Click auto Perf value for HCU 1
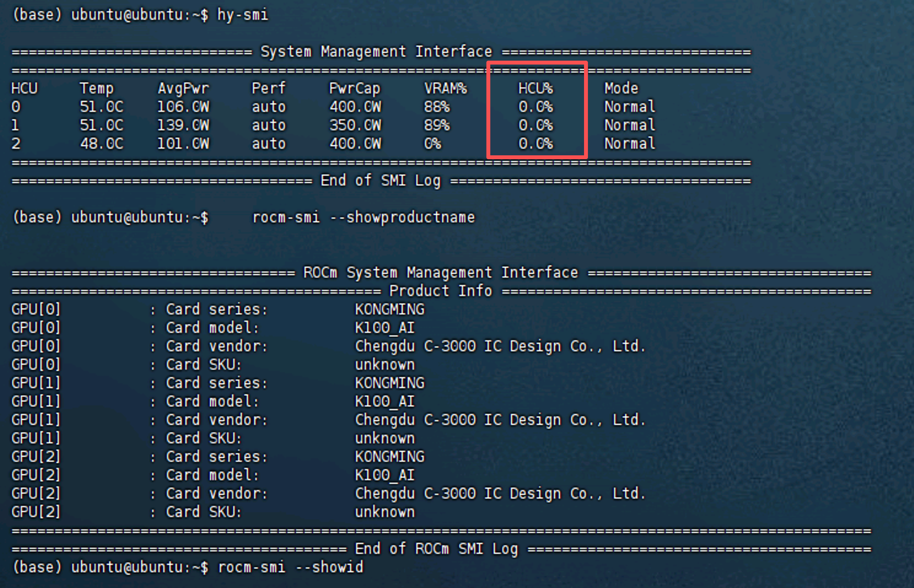 click(x=269, y=126)
